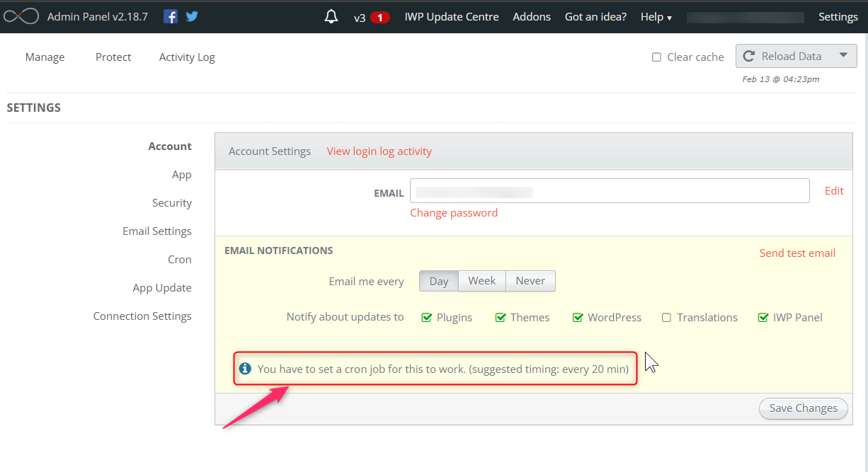Open the View login log activity link
The height and width of the screenshot is (472, 868).
click(379, 151)
